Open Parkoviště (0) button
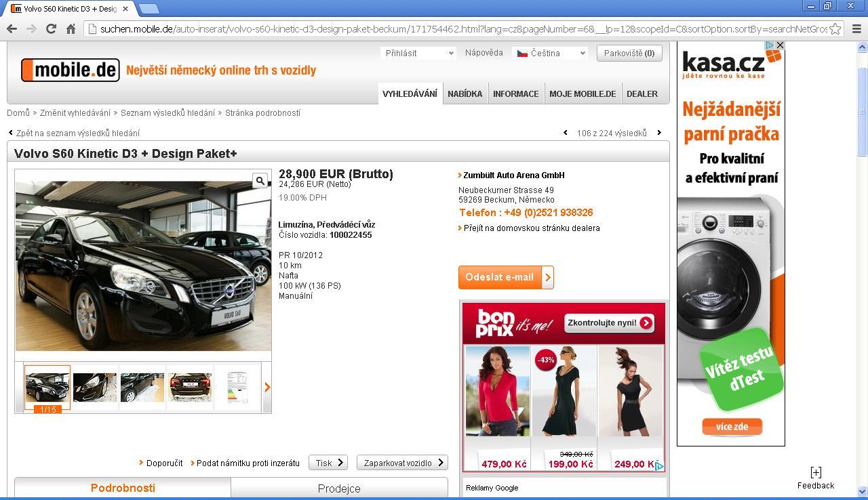The width and height of the screenshot is (868, 500). pos(629,53)
